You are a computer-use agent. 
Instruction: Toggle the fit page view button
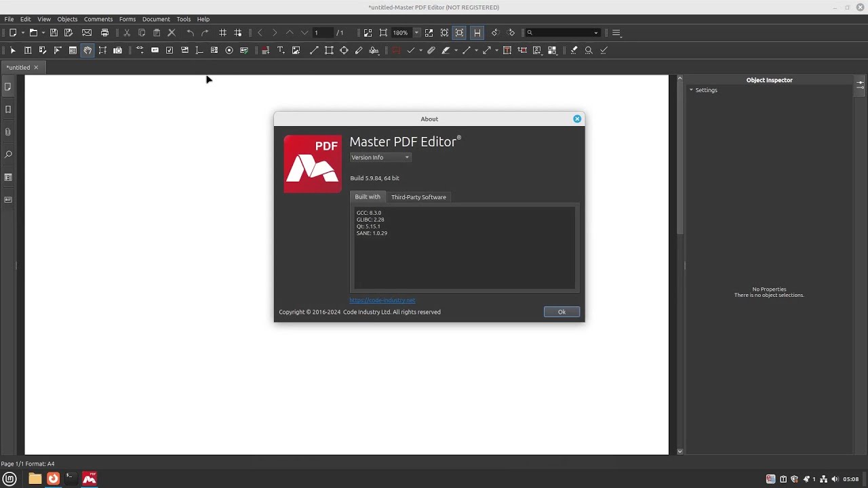pyautogui.click(x=460, y=33)
